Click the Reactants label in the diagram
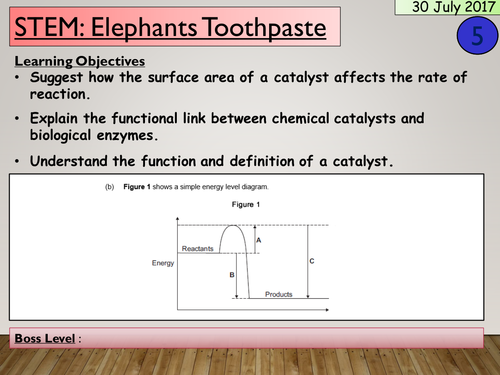 click(197, 249)
